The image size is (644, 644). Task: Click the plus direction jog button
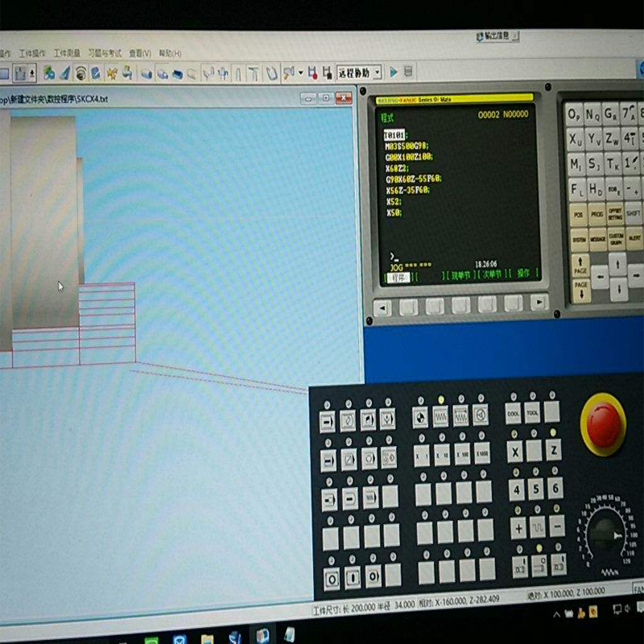(x=518, y=529)
